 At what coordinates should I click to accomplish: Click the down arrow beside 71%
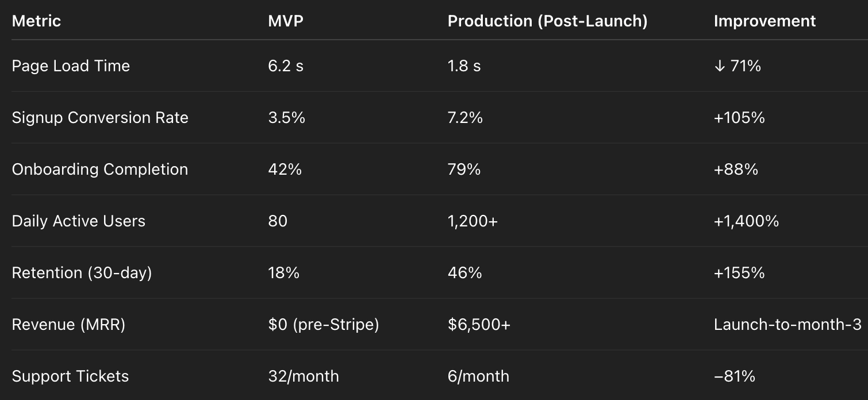(x=719, y=67)
